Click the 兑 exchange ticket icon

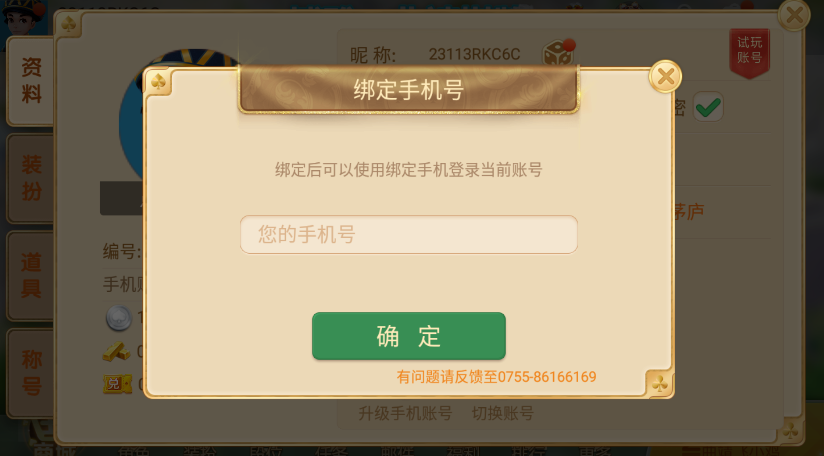point(117,385)
